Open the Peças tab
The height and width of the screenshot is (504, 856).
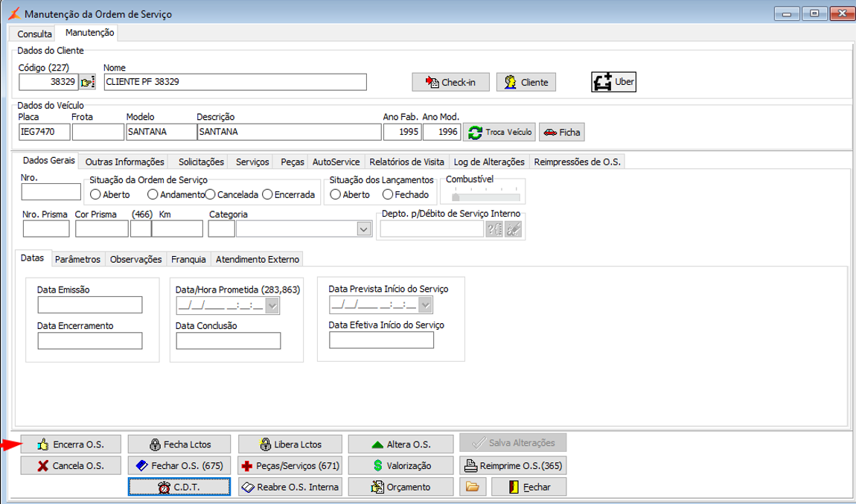[292, 162]
